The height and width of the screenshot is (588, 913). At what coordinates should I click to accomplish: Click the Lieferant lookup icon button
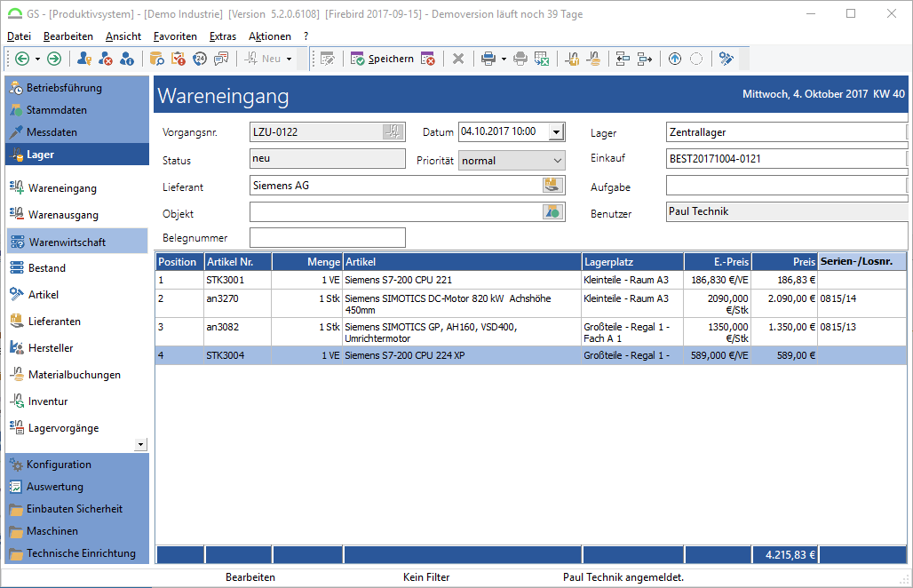(552, 186)
